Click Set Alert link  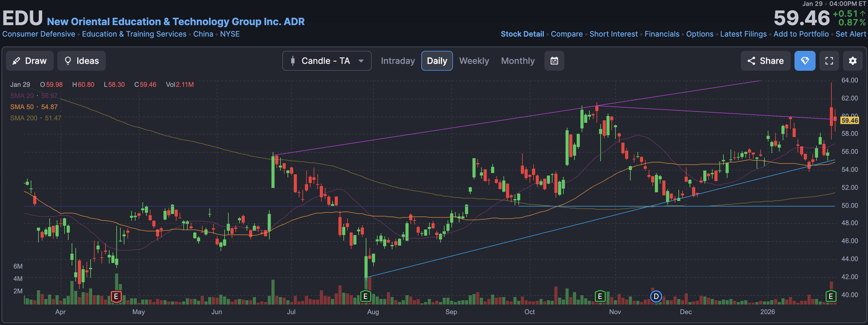(851, 34)
